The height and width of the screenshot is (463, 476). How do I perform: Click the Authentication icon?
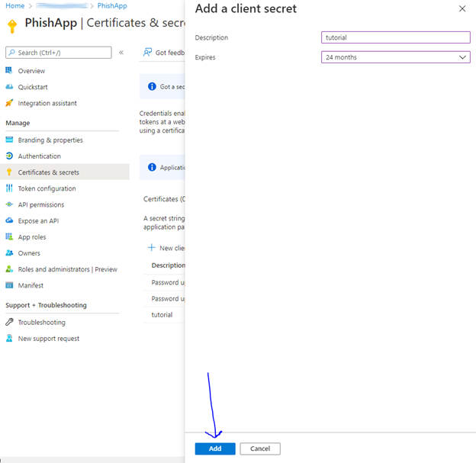pos(9,156)
